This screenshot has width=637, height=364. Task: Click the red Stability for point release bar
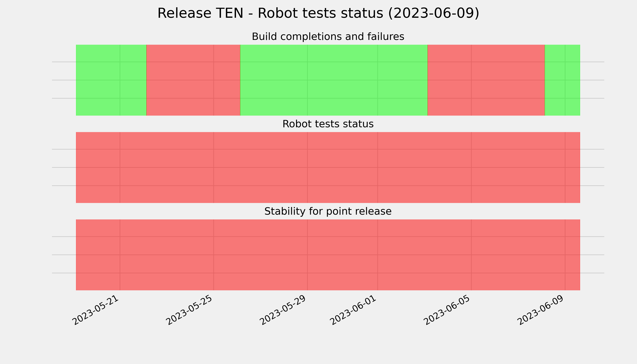[x=328, y=255]
